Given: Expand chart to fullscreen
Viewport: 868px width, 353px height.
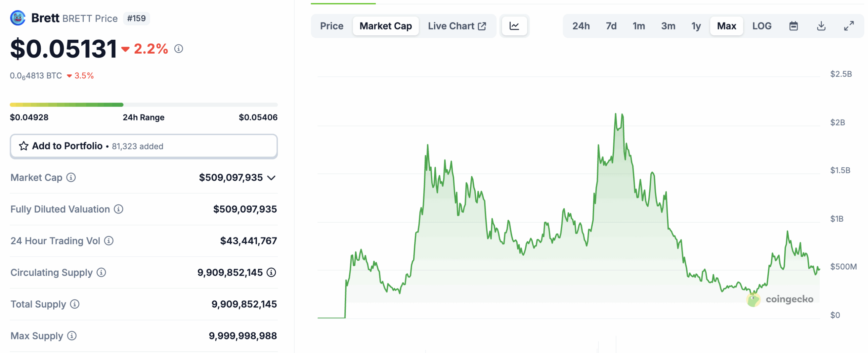Looking at the screenshot, I should tap(849, 26).
